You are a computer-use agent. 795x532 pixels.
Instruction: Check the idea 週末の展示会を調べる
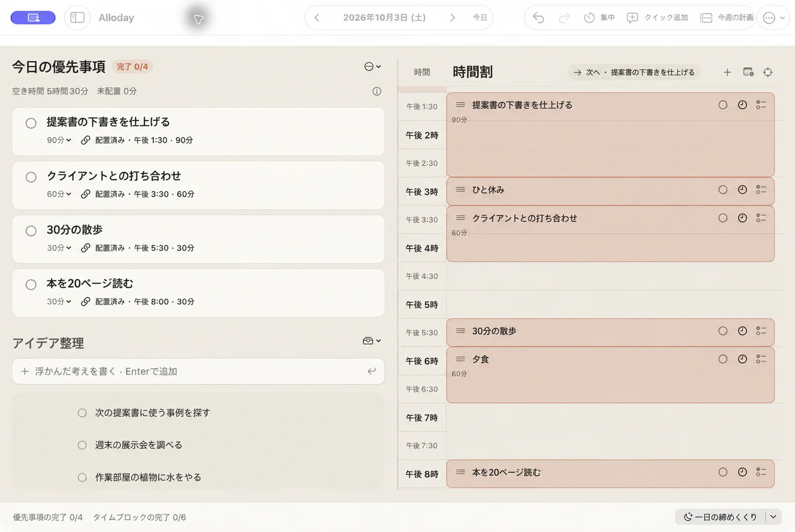tap(82, 445)
